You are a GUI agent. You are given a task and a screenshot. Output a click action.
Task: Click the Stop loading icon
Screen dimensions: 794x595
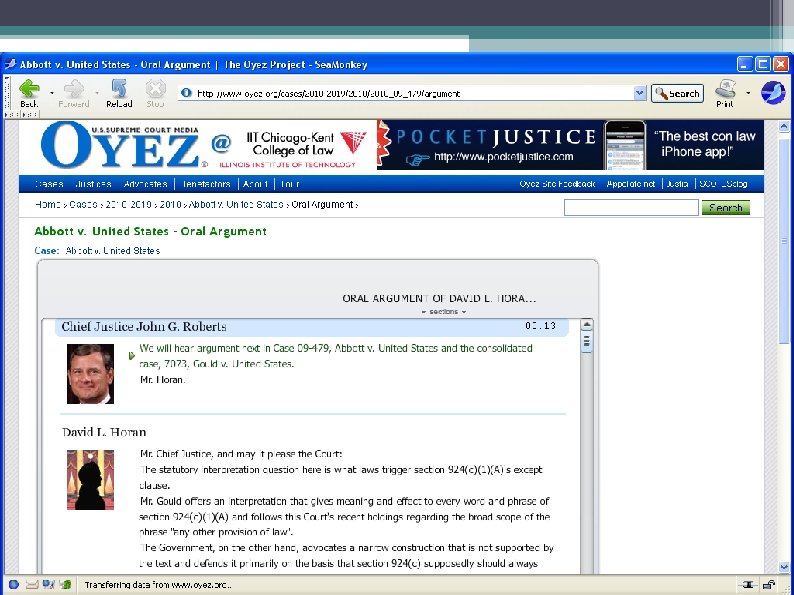click(x=155, y=89)
